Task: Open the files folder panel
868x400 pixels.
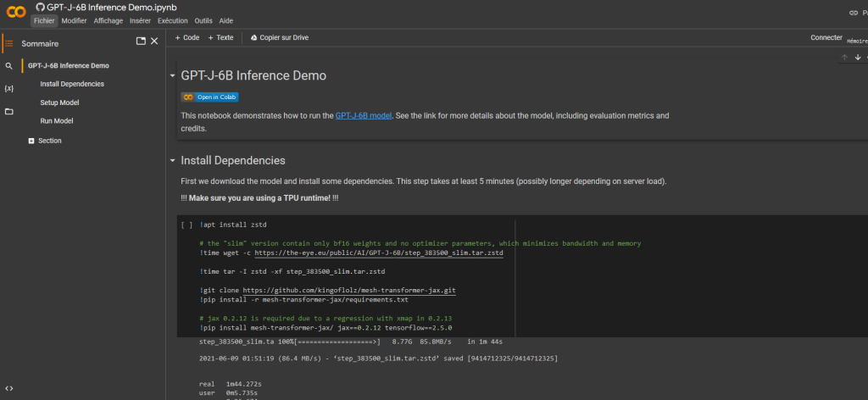Action: pyautogui.click(x=8, y=112)
